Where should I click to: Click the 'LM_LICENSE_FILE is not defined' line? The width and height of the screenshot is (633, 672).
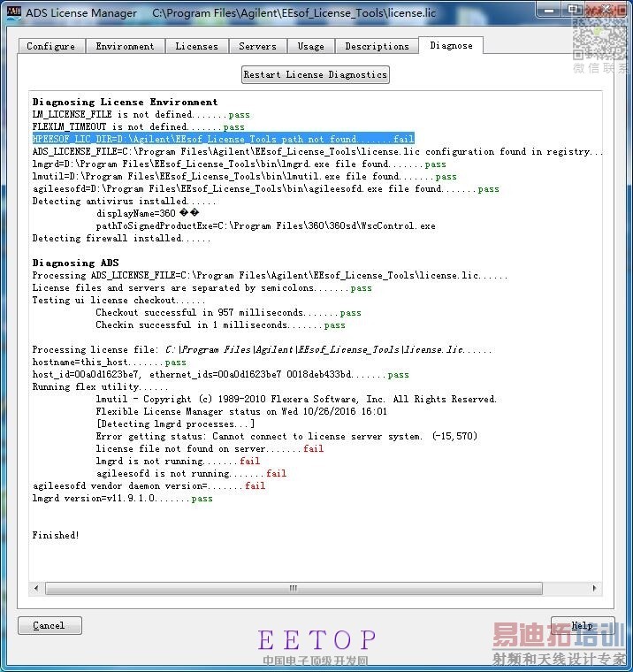coord(141,114)
